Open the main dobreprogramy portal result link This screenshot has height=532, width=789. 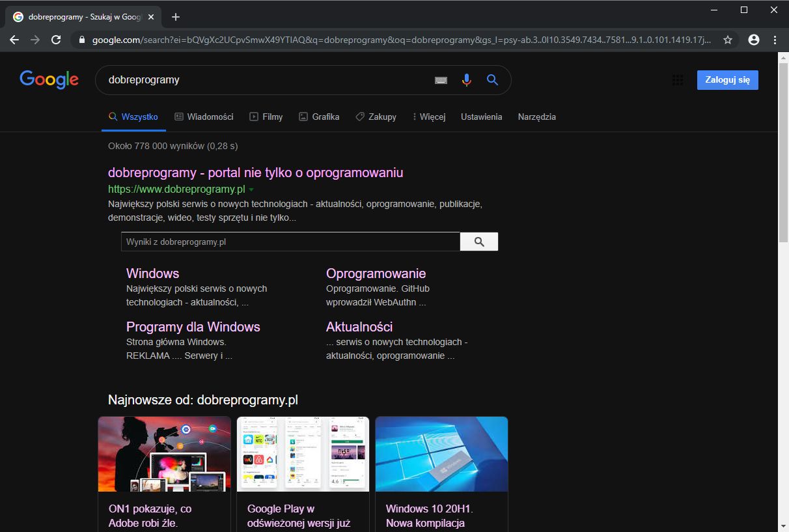[256, 173]
